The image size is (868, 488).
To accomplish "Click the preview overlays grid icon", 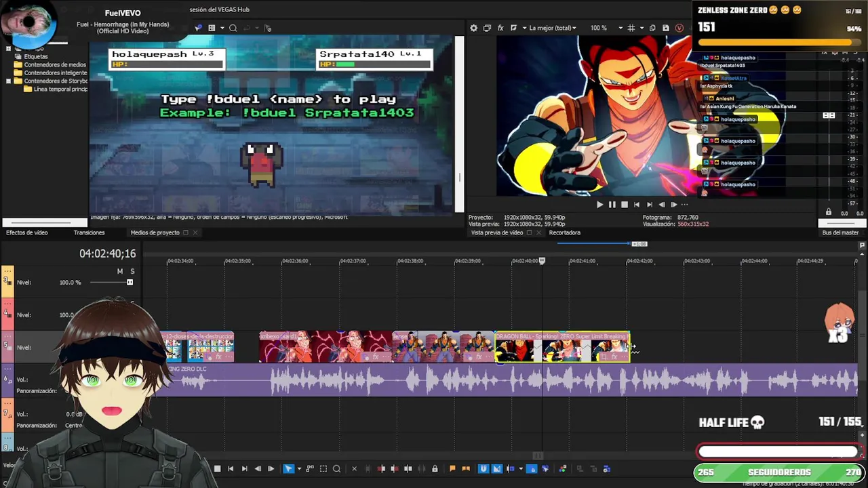I will pyautogui.click(x=631, y=28).
